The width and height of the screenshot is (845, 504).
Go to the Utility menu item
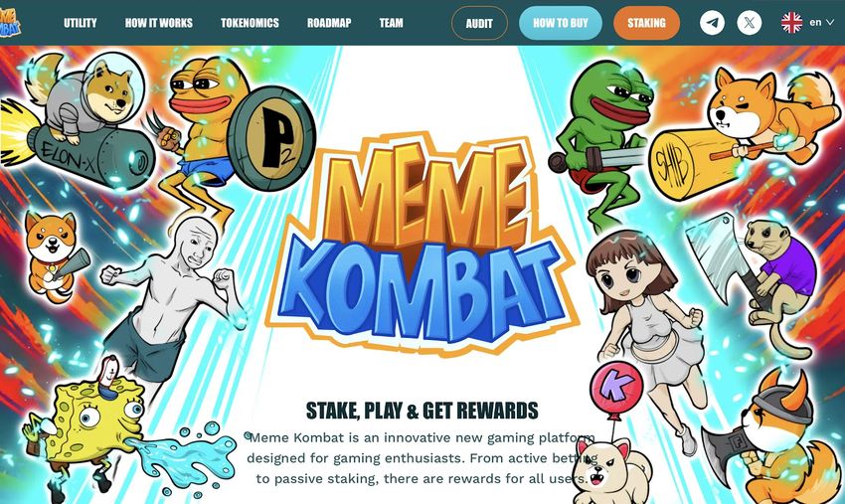tap(81, 23)
